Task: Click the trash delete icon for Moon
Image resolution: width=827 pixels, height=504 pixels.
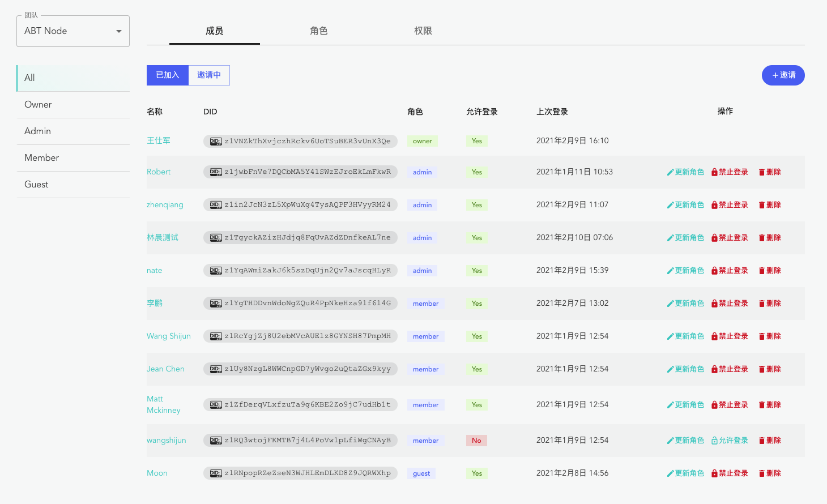Action: click(x=762, y=473)
